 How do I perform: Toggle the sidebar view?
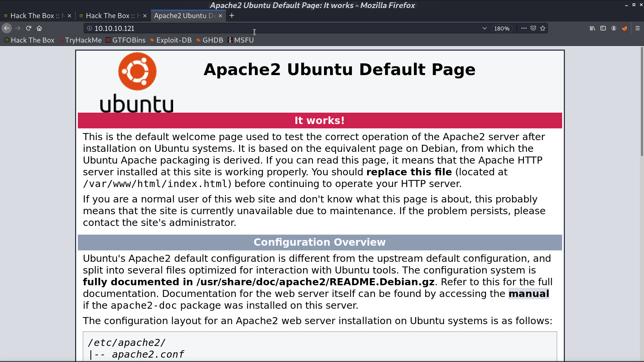coord(603,28)
